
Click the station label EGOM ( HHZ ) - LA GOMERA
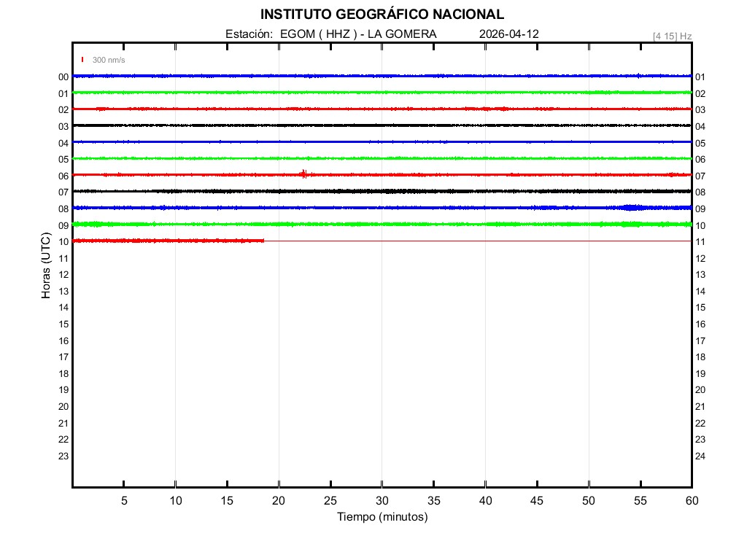click(x=357, y=34)
